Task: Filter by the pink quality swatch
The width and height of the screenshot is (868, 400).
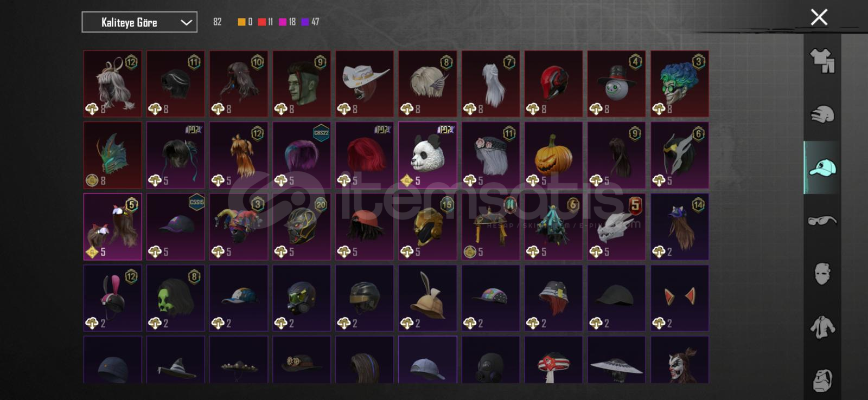Action: [x=283, y=22]
